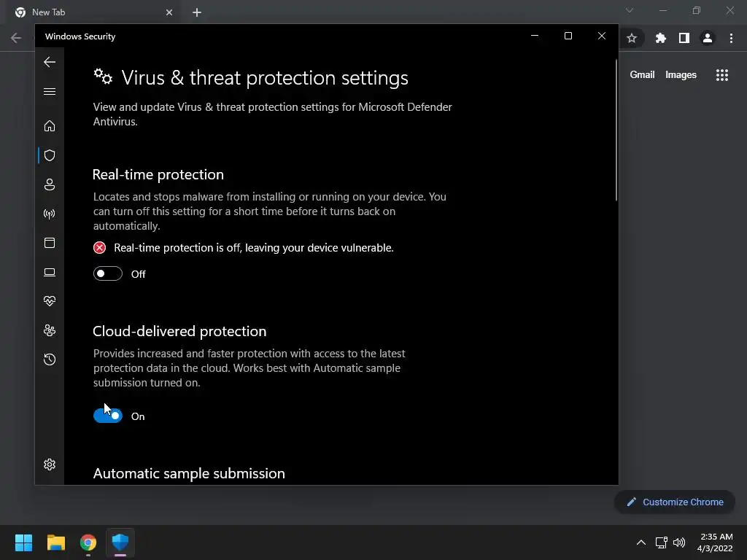Click Chrome's back navigation arrow
Image resolution: width=747 pixels, height=560 pixels.
(16, 38)
